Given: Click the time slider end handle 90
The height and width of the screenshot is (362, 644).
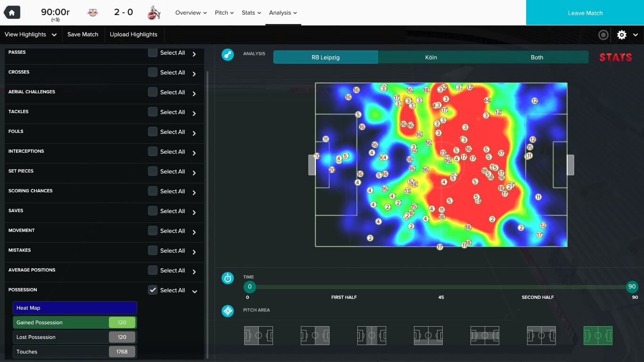Looking at the screenshot, I should pyautogui.click(x=632, y=287).
